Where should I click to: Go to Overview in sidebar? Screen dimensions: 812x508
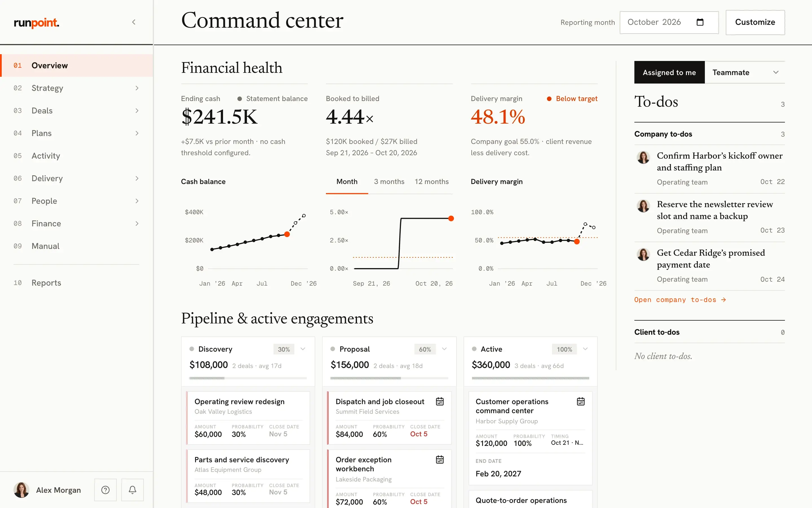click(x=77, y=65)
